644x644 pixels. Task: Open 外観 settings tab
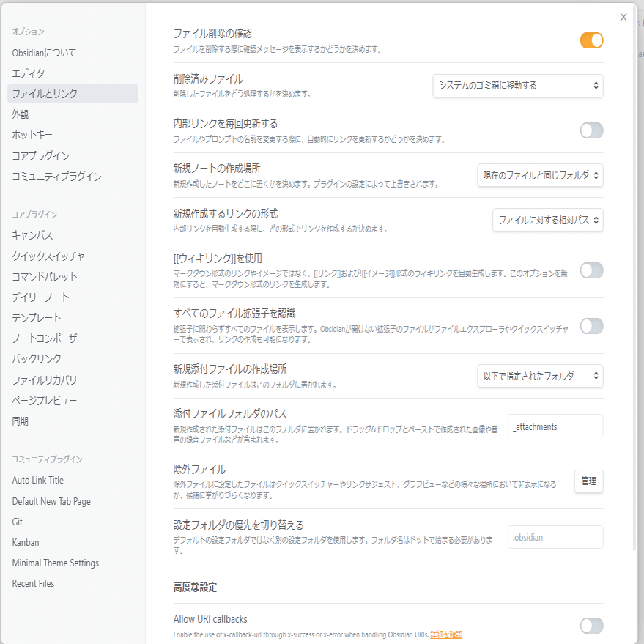(x=73, y=114)
